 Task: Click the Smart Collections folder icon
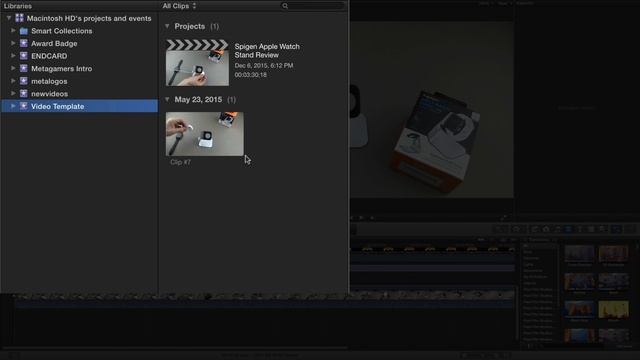coord(24,31)
